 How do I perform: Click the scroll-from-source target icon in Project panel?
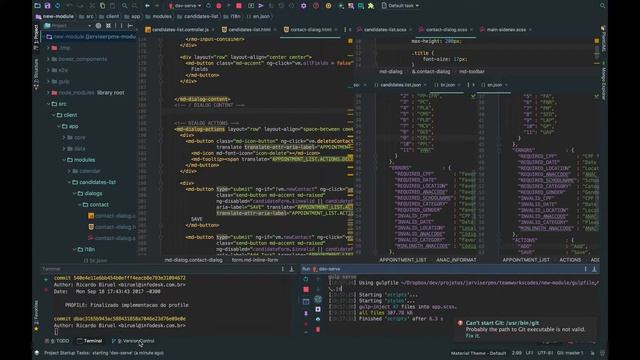coord(98,25)
